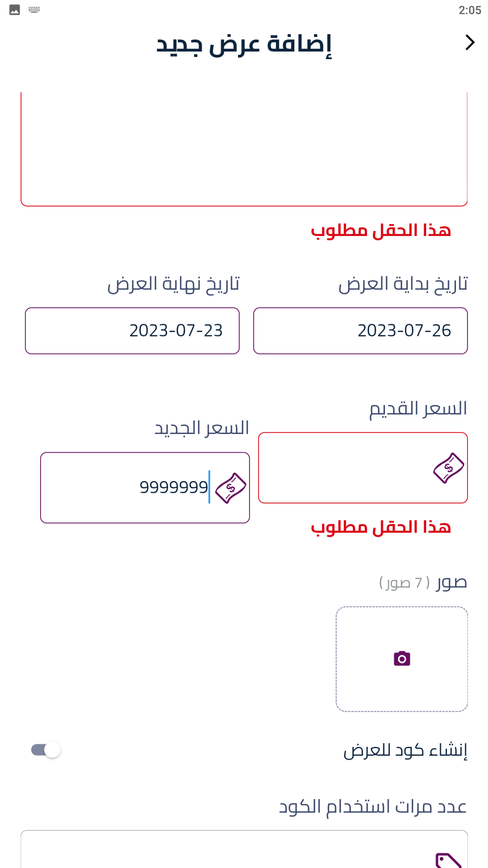Toggle the إنشاء كود للعرض switch
The image size is (488, 868).
(46, 750)
